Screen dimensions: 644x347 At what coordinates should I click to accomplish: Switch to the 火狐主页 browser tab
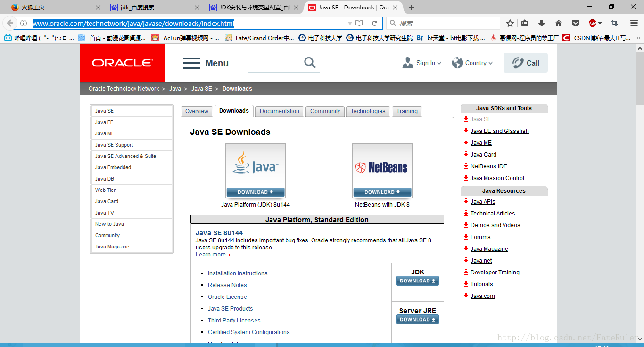(x=56, y=8)
